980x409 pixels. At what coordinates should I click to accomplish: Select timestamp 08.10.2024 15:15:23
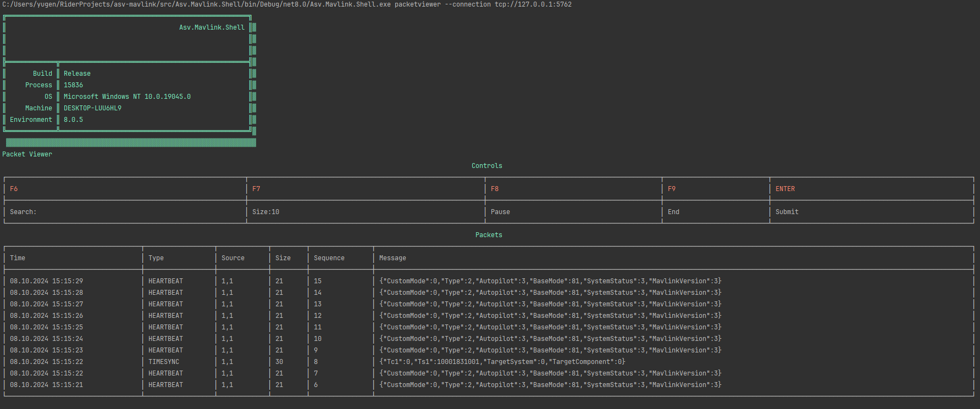pos(46,350)
